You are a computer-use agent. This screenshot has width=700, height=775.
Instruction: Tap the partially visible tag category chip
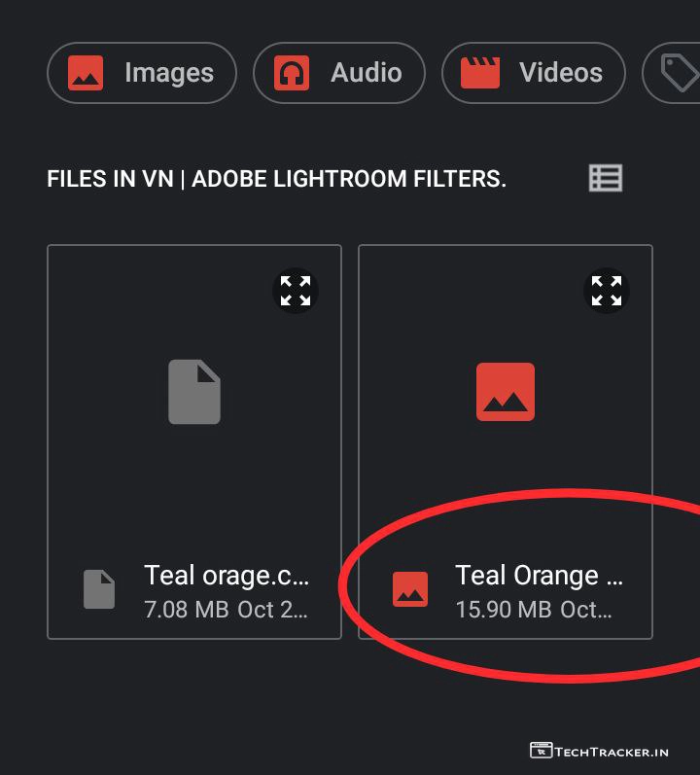click(x=672, y=73)
